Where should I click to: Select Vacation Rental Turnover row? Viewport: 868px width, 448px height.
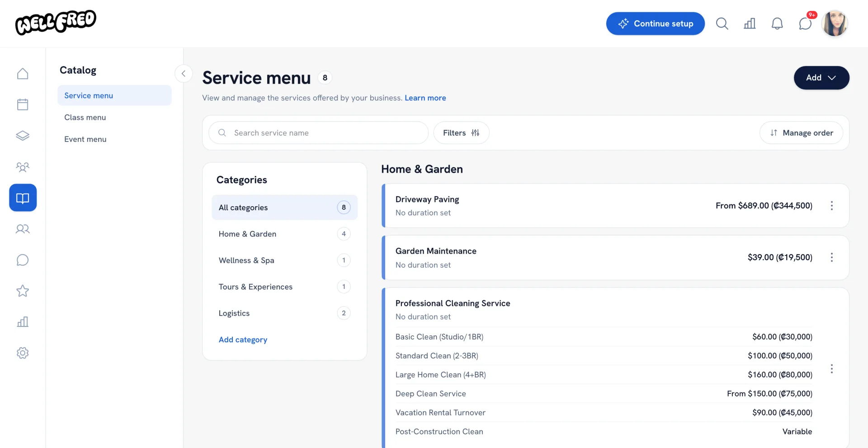click(x=604, y=413)
